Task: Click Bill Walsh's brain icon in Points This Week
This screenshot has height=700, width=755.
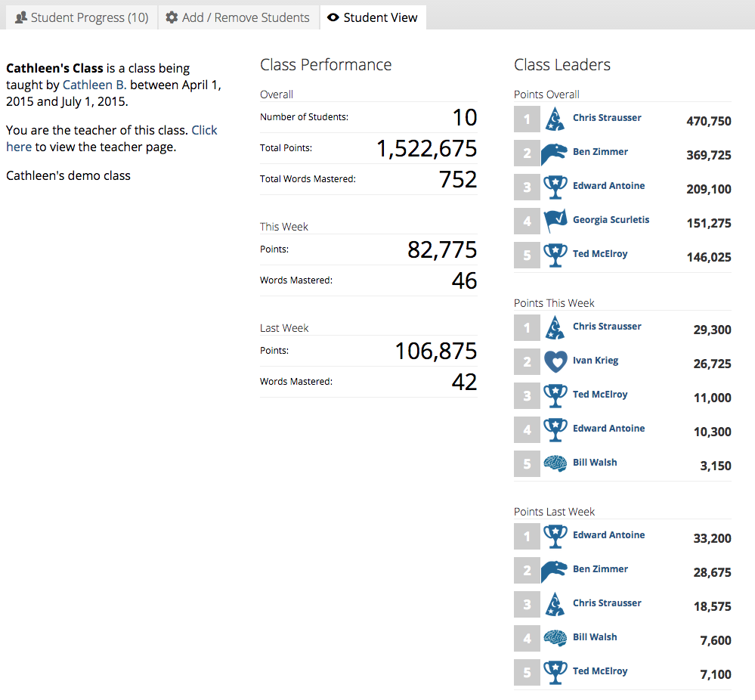Action: (555, 463)
